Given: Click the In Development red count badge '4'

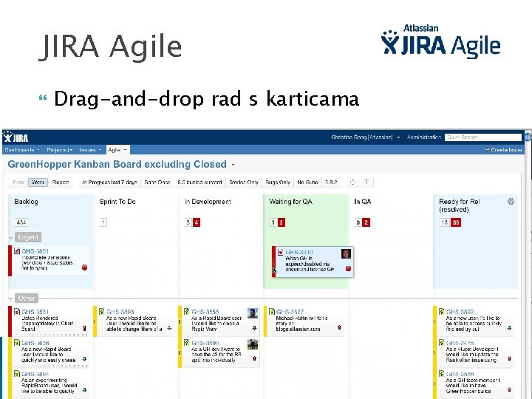Looking at the screenshot, I should 196,222.
